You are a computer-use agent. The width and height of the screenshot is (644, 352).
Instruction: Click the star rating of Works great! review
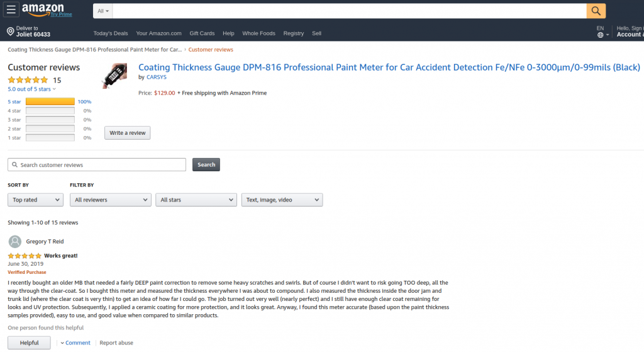click(25, 256)
